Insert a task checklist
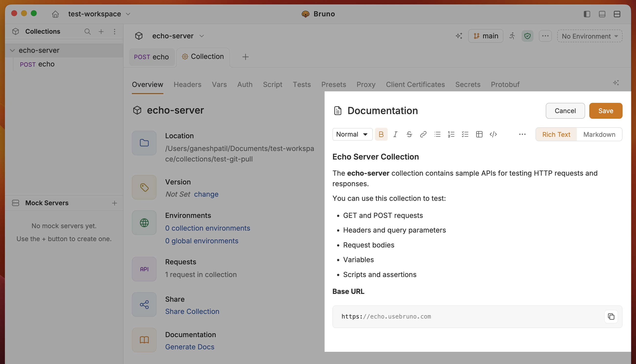The image size is (636, 364). click(465, 135)
